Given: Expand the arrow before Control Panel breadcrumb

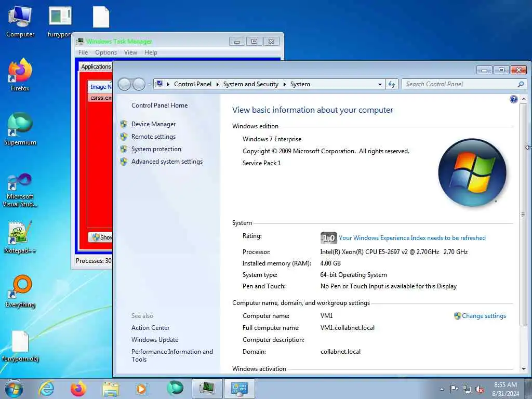Looking at the screenshot, I should [x=168, y=84].
